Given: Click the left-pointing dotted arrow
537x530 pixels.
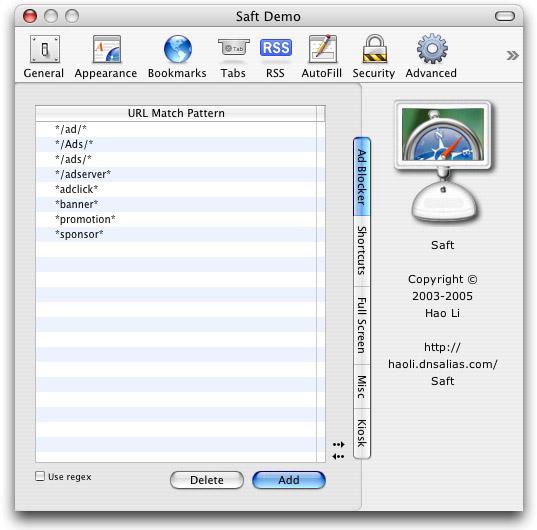Looking at the screenshot, I should [x=338, y=456].
